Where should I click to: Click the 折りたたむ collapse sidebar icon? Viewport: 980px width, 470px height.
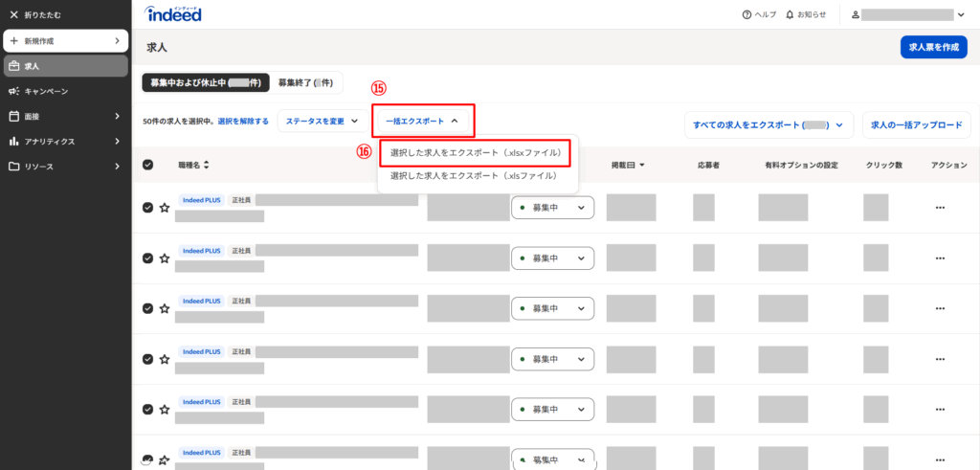pyautogui.click(x=13, y=15)
